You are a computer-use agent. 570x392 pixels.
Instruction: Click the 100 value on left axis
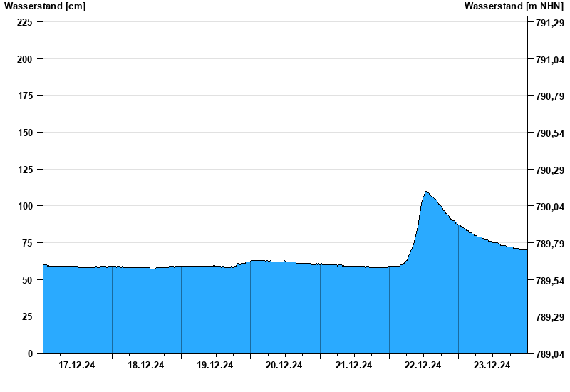(x=25, y=206)
